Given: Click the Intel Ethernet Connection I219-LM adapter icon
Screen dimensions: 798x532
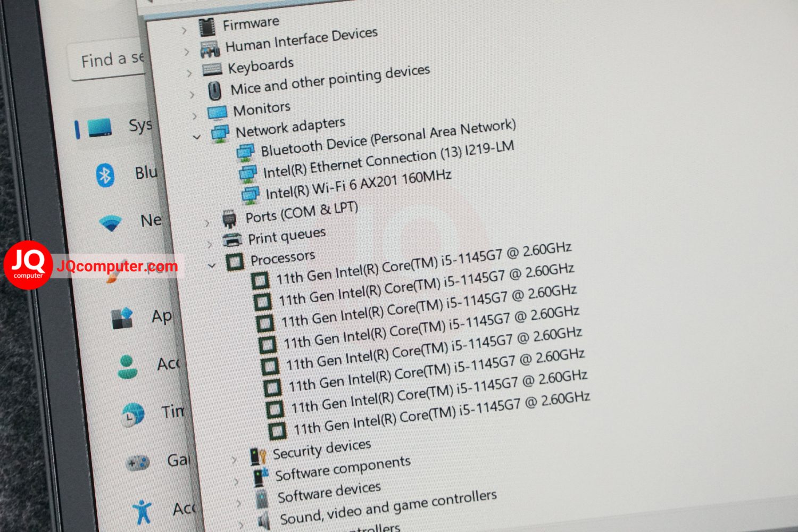Looking at the screenshot, I should click(x=248, y=173).
